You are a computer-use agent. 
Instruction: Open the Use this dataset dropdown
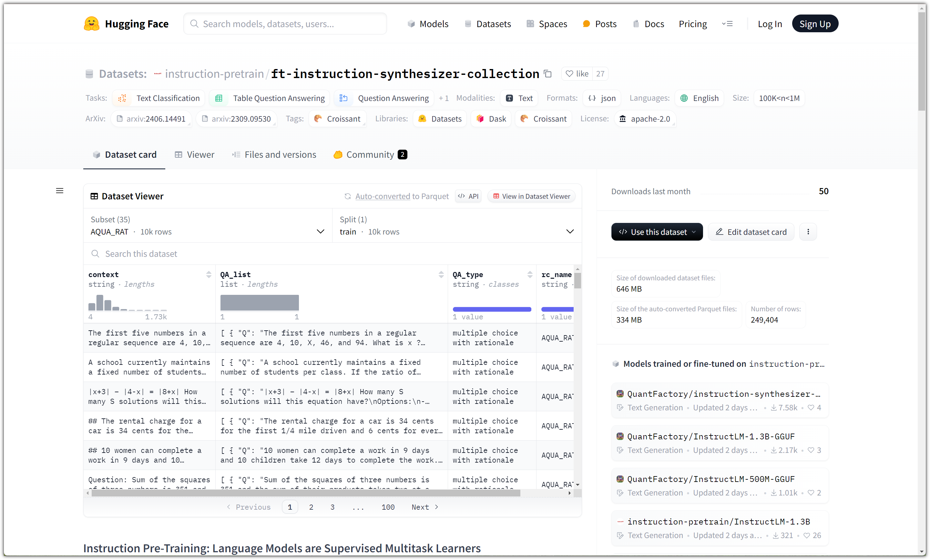pos(657,232)
